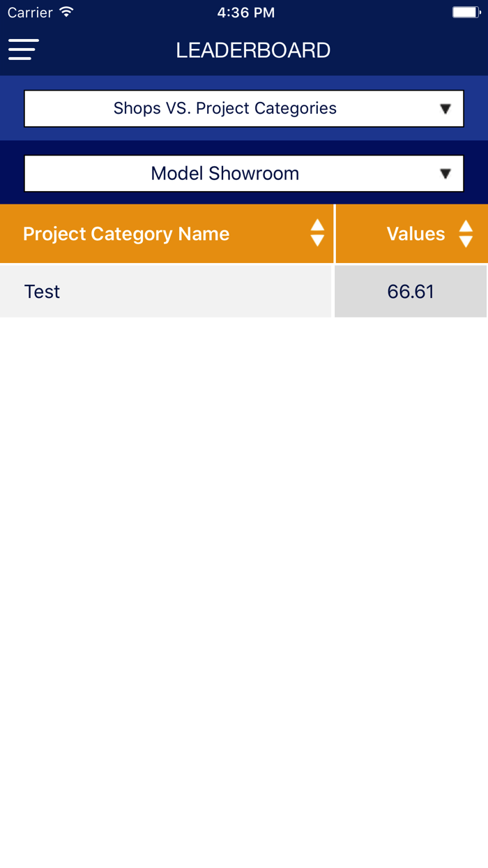This screenshot has width=488, height=868.
Task: Expand the Shops VS. Project Categories dropdown
Action: pos(225,109)
